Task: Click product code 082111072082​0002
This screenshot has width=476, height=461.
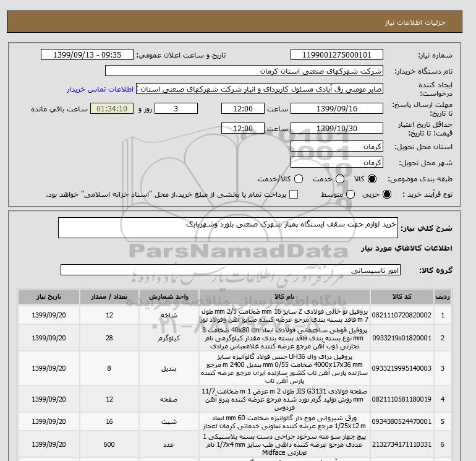Action: point(402,315)
